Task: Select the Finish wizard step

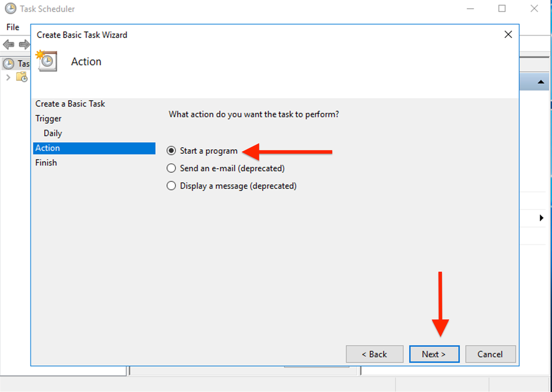Action: (46, 162)
